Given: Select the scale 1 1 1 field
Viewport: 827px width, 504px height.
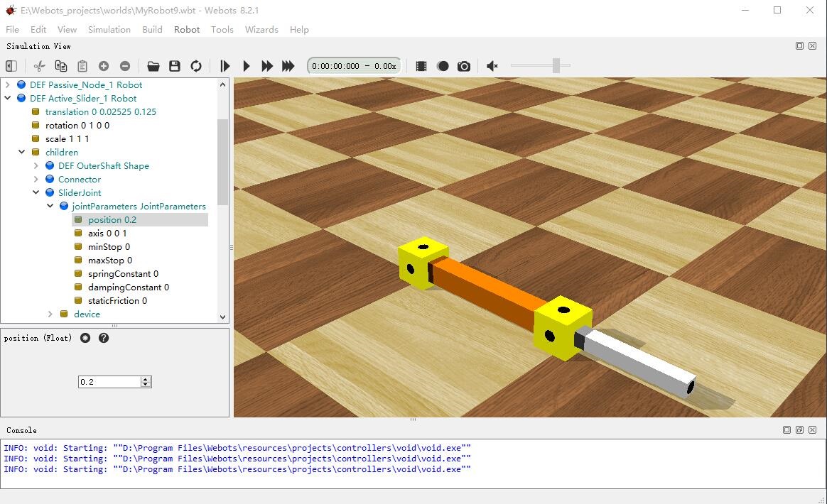Looking at the screenshot, I should [x=67, y=138].
